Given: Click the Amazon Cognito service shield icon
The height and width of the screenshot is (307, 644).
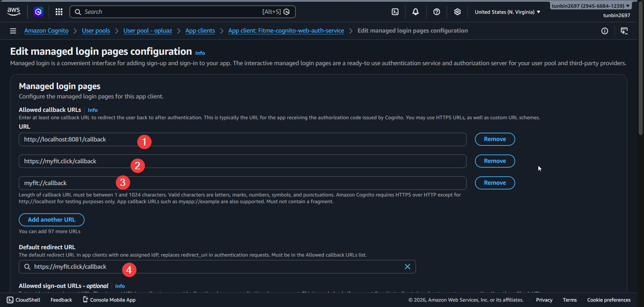Looking at the screenshot, I should pyautogui.click(x=38, y=12).
